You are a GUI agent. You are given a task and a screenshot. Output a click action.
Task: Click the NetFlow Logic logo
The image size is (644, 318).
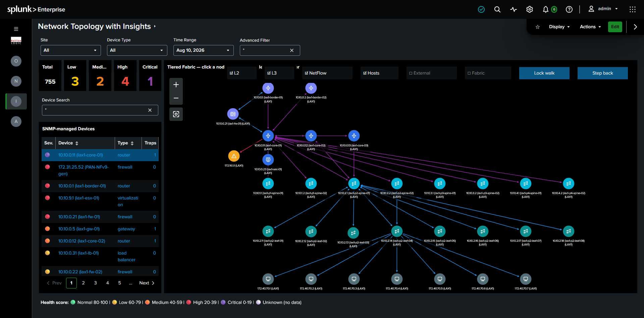pos(16,41)
